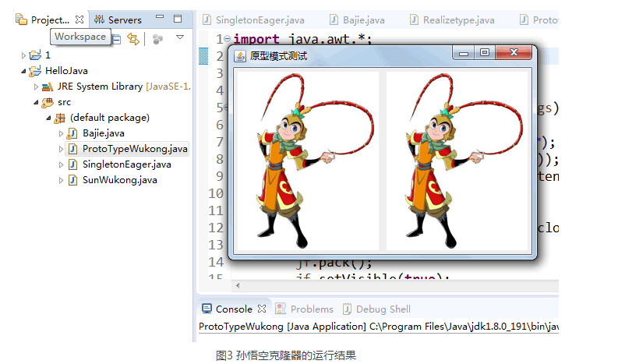Click line number 14 in editor gutter

tap(216, 262)
